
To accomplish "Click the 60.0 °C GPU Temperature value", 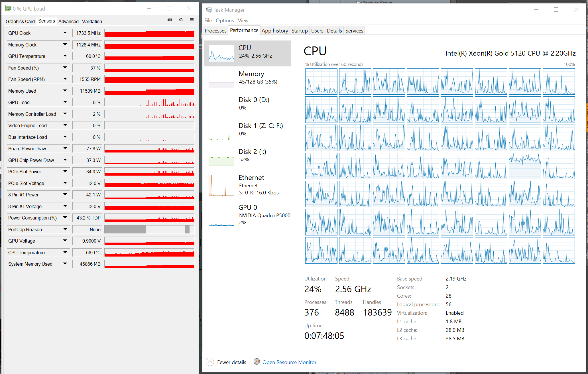I will click(x=87, y=56).
